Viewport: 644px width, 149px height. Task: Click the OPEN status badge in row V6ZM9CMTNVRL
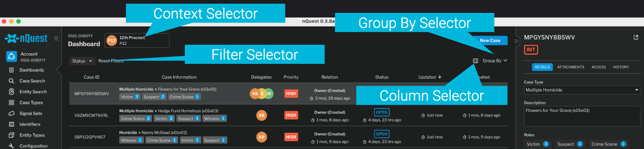coord(382,112)
